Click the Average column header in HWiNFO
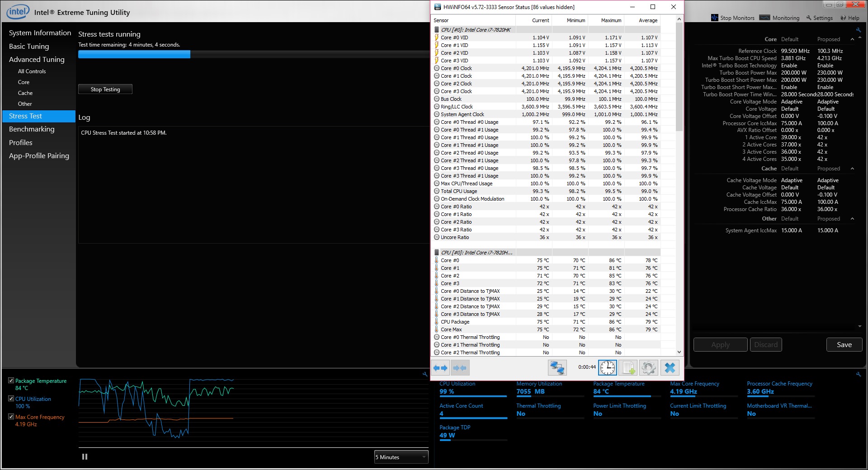 coord(642,20)
